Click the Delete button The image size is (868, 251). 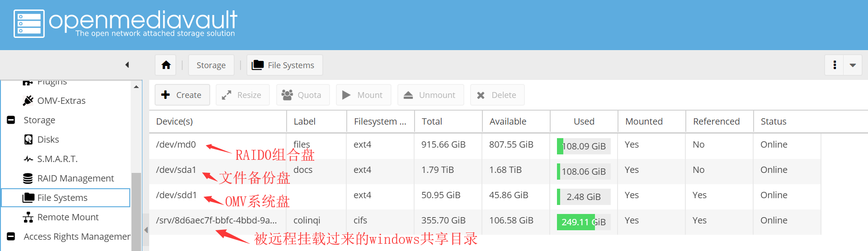(497, 95)
